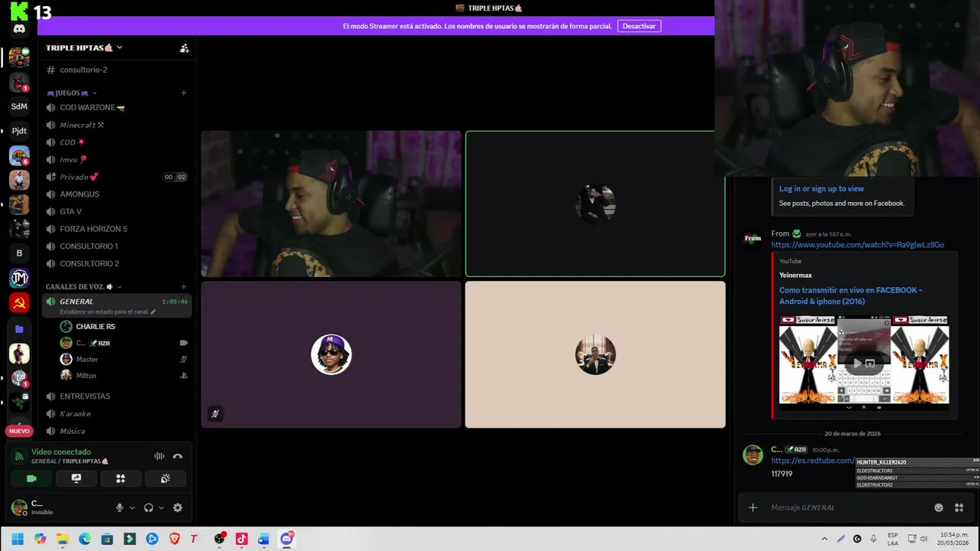Image resolution: width=980 pixels, height=551 pixels.
Task: Open OBS Studio from taskbar
Action: pyautogui.click(x=219, y=539)
